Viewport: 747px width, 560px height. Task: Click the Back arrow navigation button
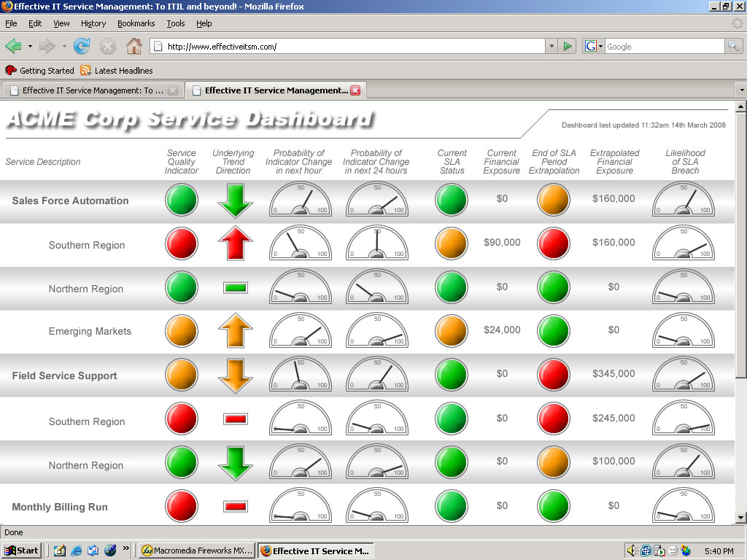13,47
